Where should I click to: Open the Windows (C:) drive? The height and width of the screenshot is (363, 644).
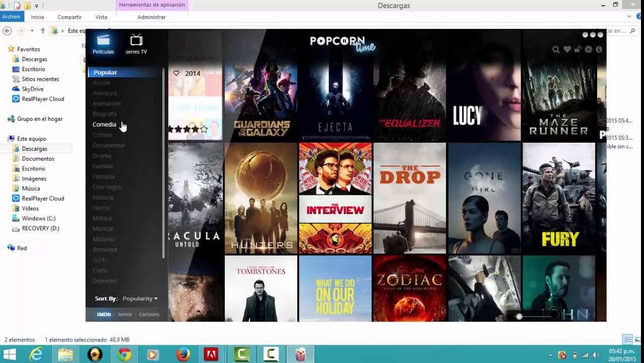tap(38, 218)
